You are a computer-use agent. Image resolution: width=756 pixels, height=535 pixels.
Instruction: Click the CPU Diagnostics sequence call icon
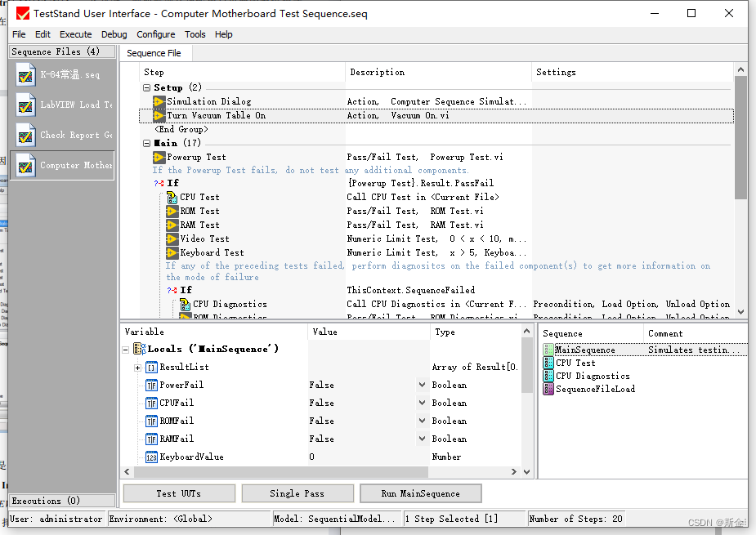(x=186, y=304)
